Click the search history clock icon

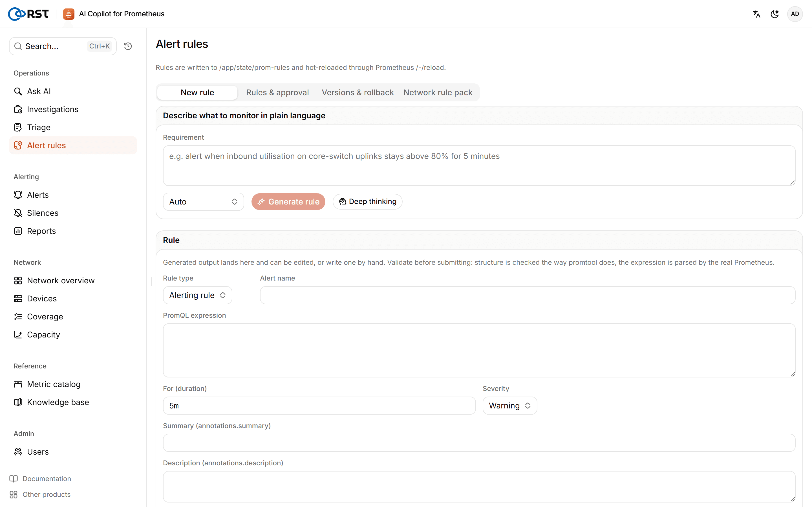[x=128, y=46]
